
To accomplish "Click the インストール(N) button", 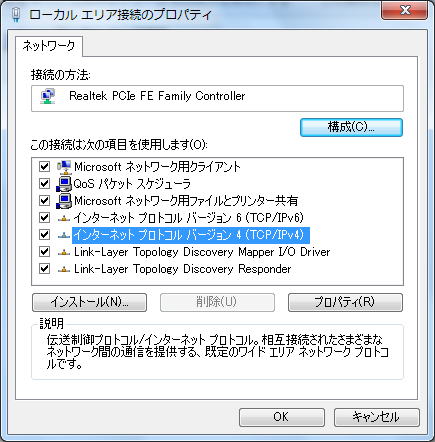I will [89, 302].
